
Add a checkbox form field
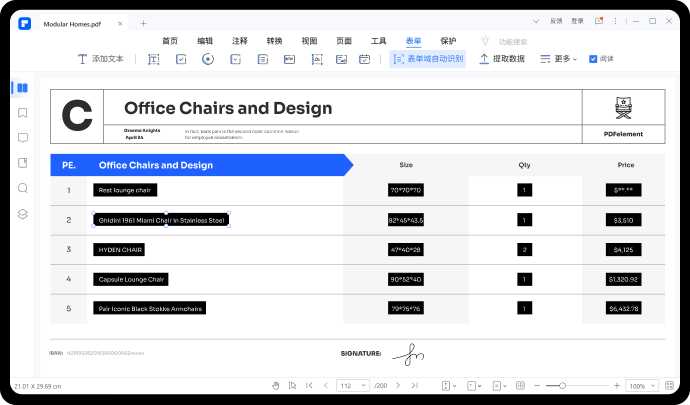pos(181,59)
